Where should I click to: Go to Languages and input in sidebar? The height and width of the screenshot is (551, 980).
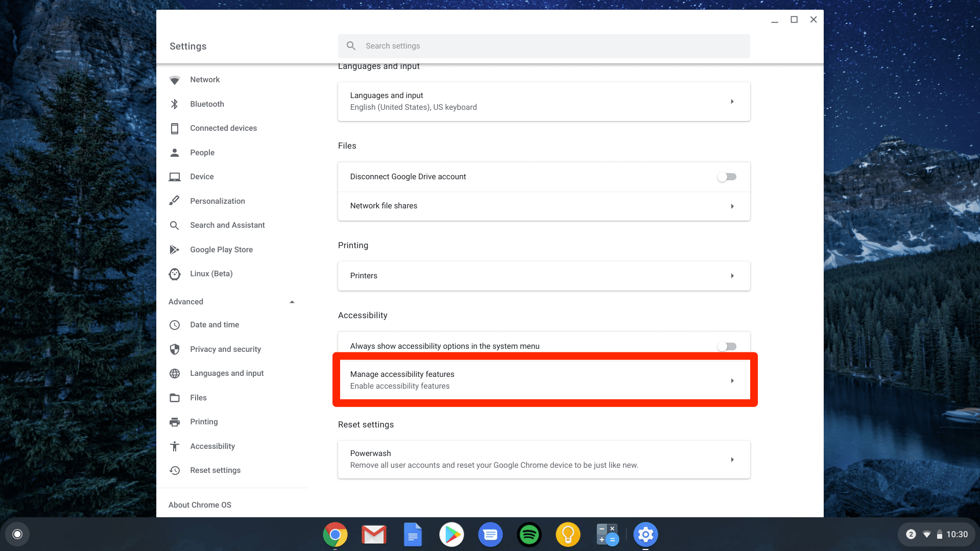point(227,373)
